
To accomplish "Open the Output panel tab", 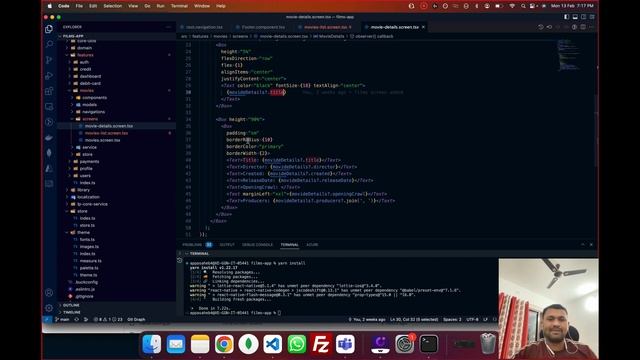I will (x=227, y=244).
